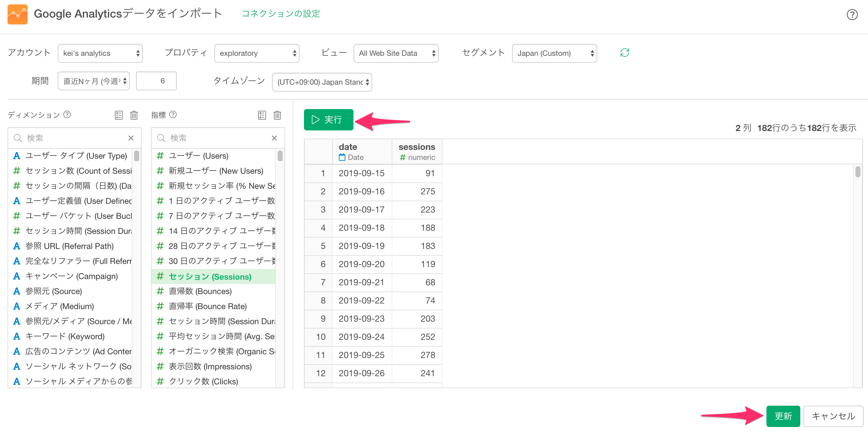Click the sessions column header
Viewport: 868px width, 432px height.
point(417,152)
